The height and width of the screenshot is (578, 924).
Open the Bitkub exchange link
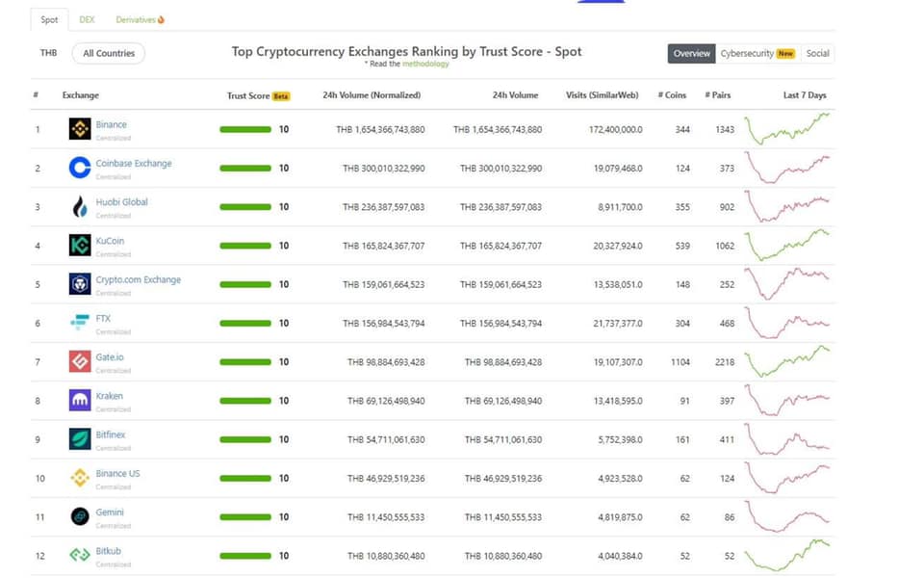tap(108, 551)
